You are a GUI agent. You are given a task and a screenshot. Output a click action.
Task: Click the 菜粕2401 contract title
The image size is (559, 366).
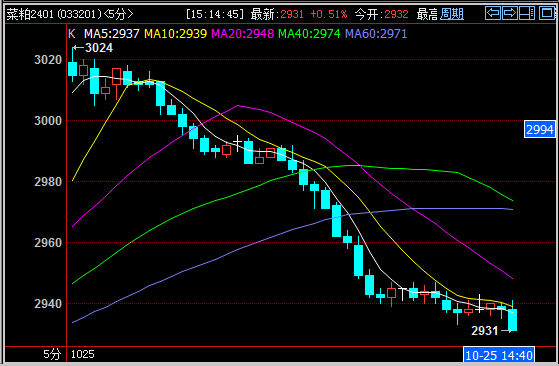tap(30, 14)
